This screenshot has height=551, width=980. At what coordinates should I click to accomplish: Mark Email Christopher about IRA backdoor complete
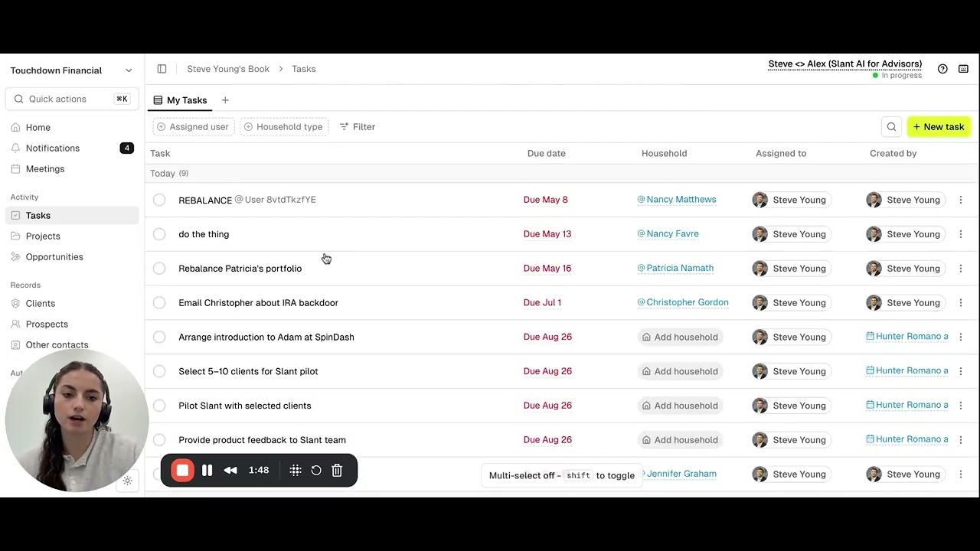point(159,303)
